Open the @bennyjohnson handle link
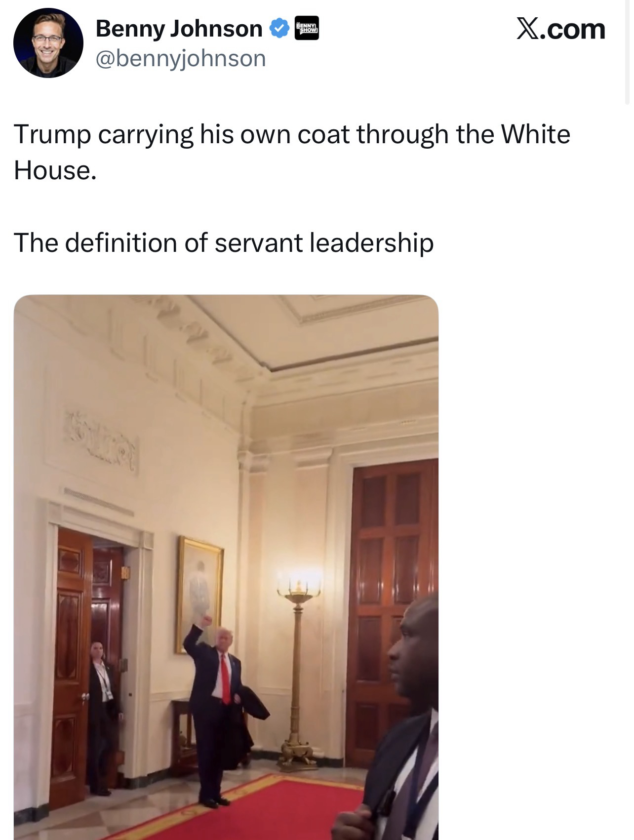 [181, 58]
